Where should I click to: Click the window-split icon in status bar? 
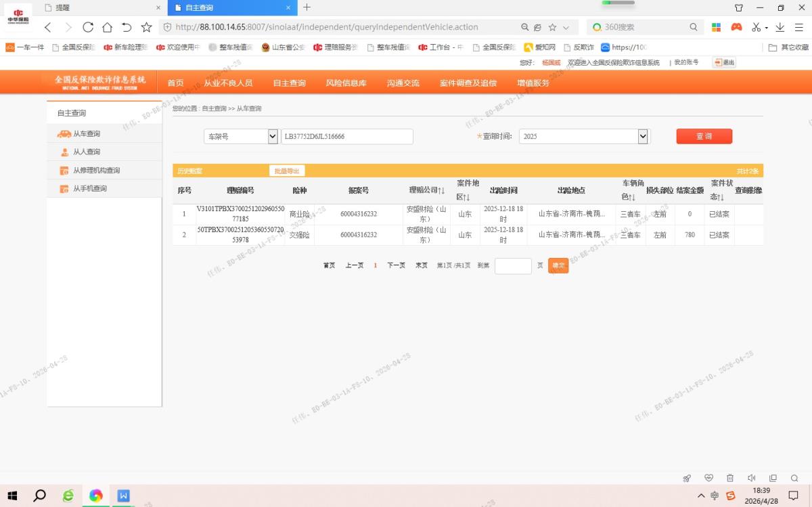pos(773,478)
